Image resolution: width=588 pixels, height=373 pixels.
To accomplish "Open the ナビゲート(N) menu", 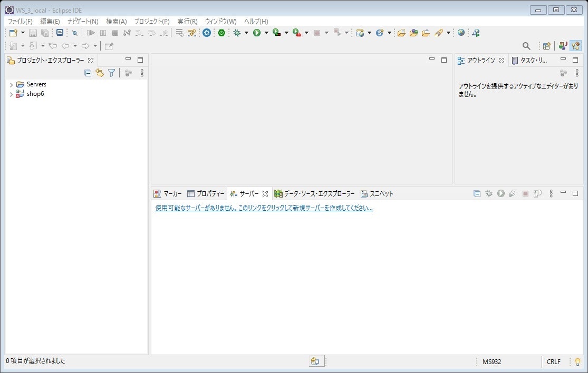I will pos(83,22).
